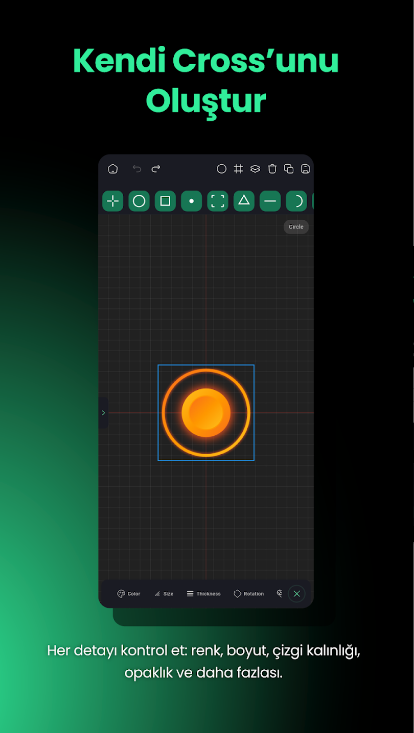Tap the circle icon in the top toolbar

[221, 169]
